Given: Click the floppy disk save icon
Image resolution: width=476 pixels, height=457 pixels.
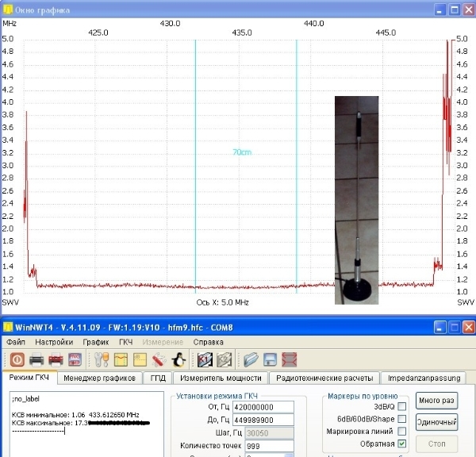Looking at the screenshot, I should click(x=271, y=360).
